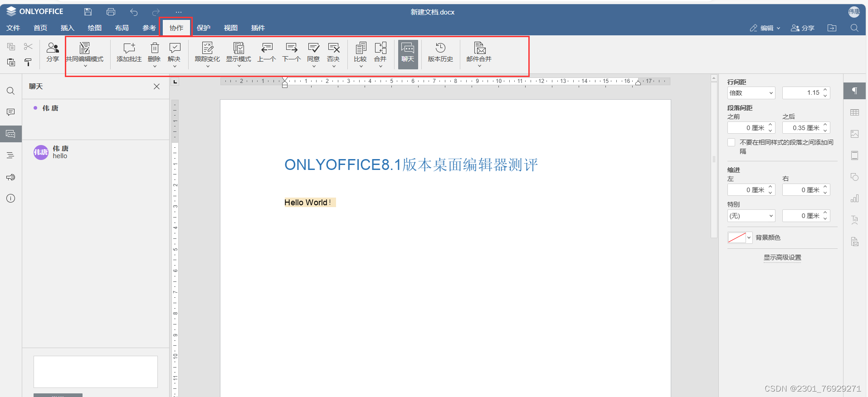The width and height of the screenshot is (868, 397).
Task: Open header and footer settings icon in right sidebar
Action: click(x=854, y=155)
